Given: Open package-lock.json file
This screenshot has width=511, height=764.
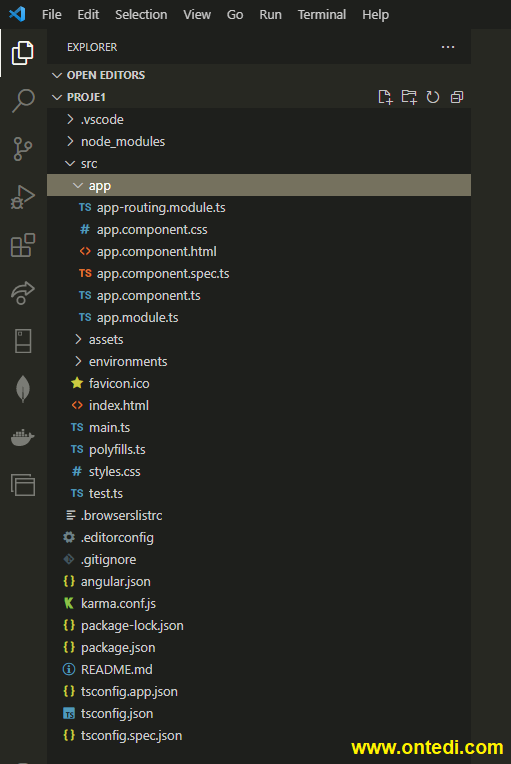Looking at the screenshot, I should coord(259,625).
